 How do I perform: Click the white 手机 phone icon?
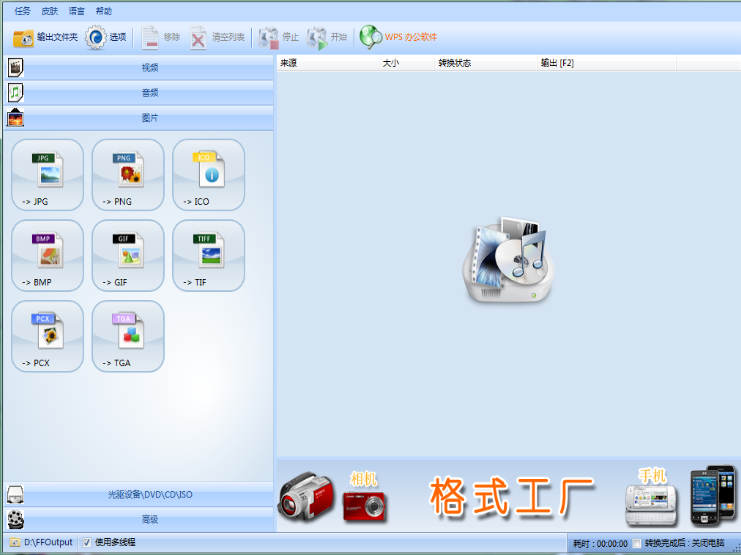(x=651, y=505)
